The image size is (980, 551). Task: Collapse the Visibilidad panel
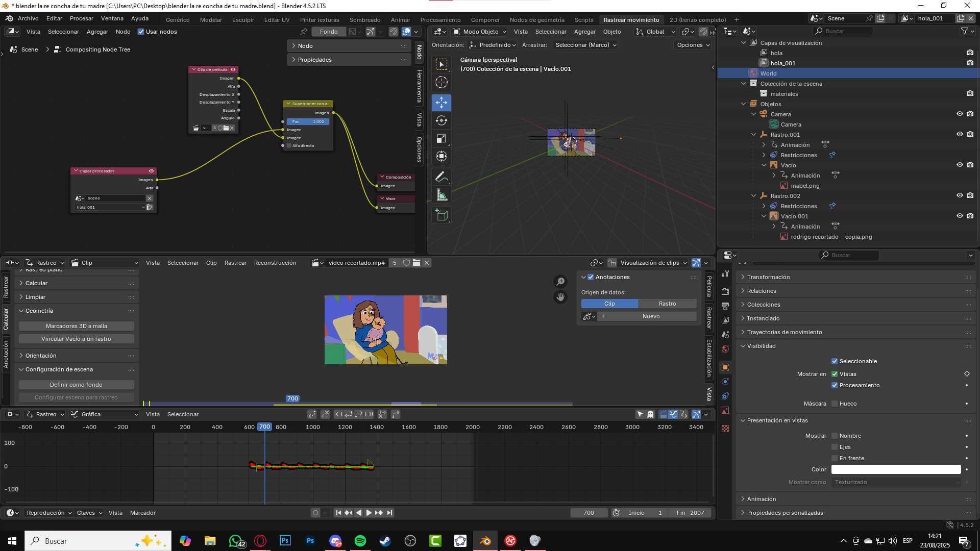click(856, 346)
